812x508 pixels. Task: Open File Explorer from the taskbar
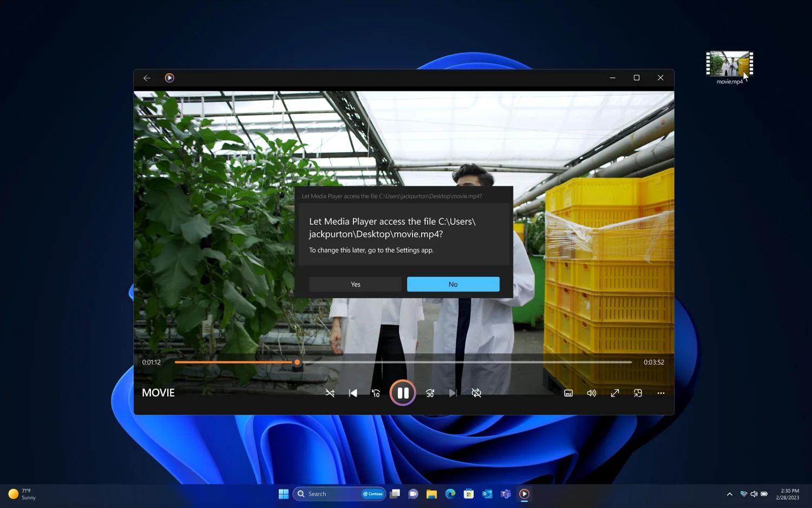click(431, 494)
